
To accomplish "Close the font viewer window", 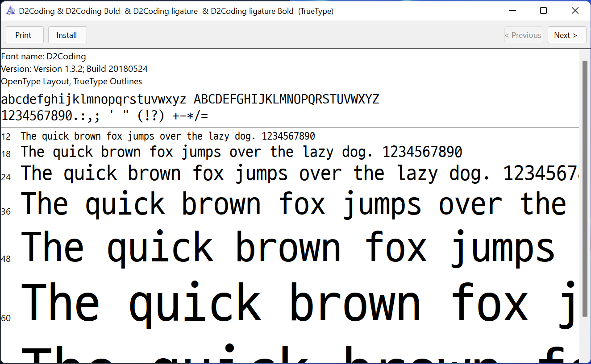I will 575,11.
